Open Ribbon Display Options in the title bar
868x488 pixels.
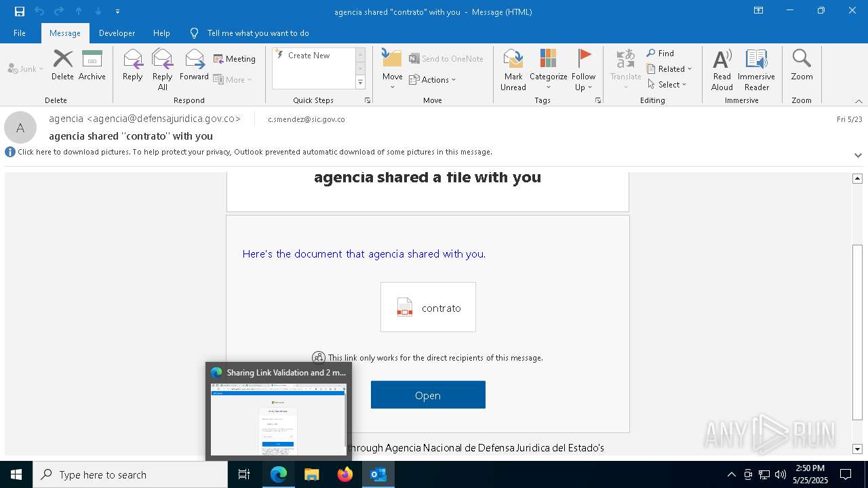tap(759, 11)
